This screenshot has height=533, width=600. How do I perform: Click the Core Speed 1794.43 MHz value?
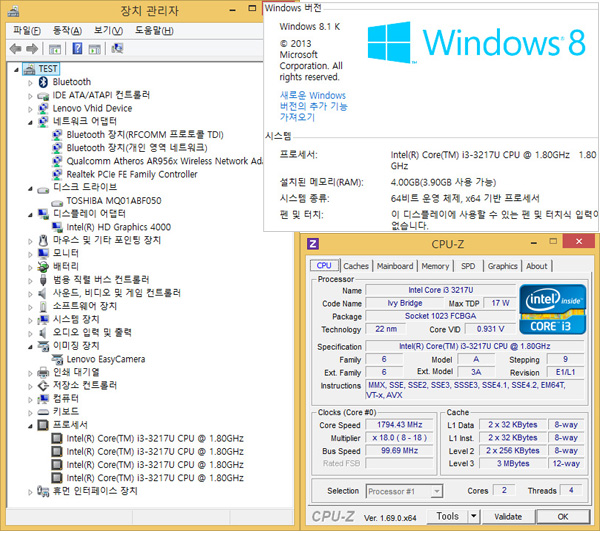(399, 425)
